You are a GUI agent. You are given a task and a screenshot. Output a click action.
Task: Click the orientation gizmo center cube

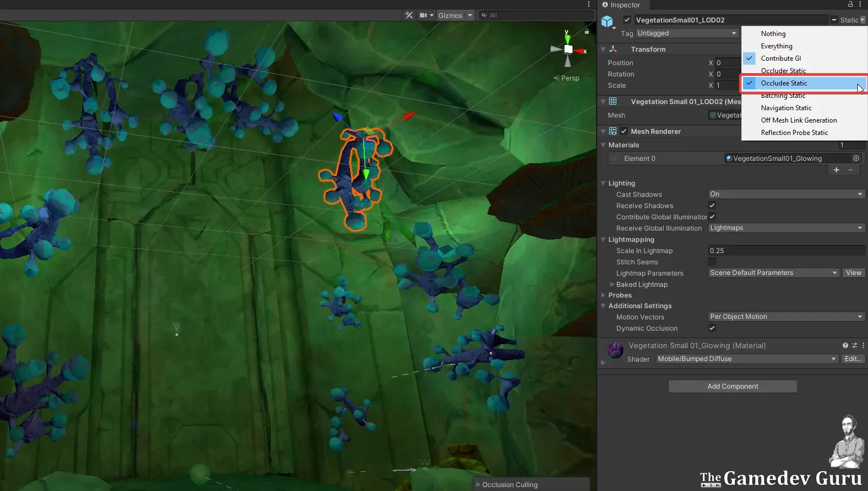pyautogui.click(x=568, y=49)
